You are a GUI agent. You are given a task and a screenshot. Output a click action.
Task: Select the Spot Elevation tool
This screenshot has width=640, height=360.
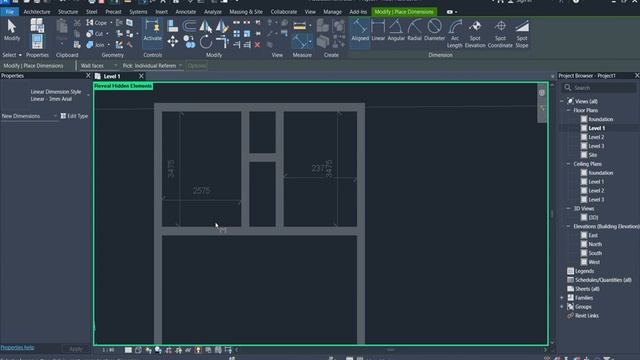pyautogui.click(x=475, y=34)
